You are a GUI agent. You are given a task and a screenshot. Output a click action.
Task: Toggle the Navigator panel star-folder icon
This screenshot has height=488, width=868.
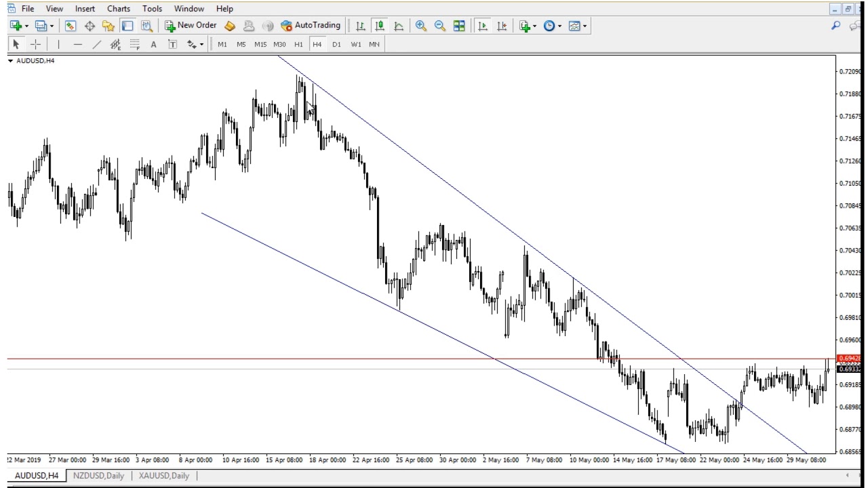pos(108,26)
